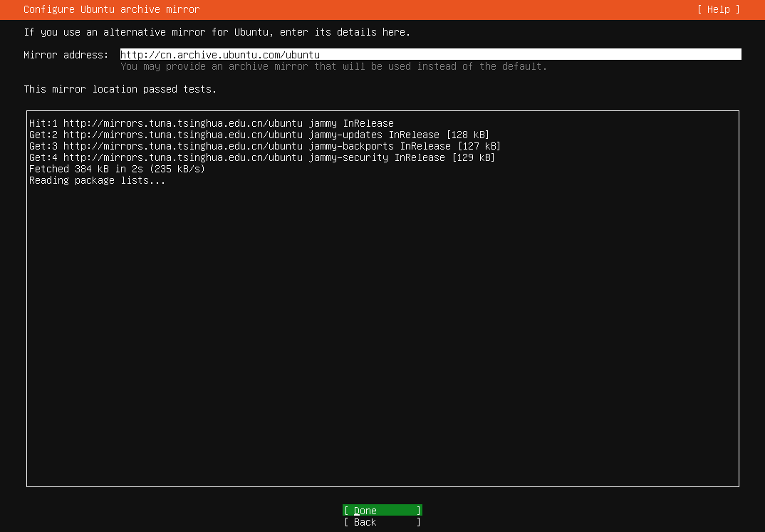
Task: Click the 'If you use an alternative mirror' instruction
Action: tap(217, 32)
